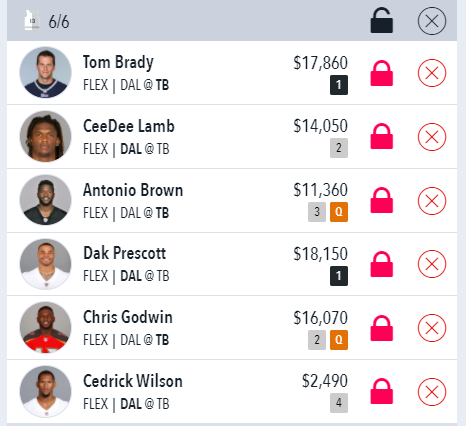Viewport: 466px width, 426px height.
Task: Click Antonio Brown's lock icon
Action: 382,200
